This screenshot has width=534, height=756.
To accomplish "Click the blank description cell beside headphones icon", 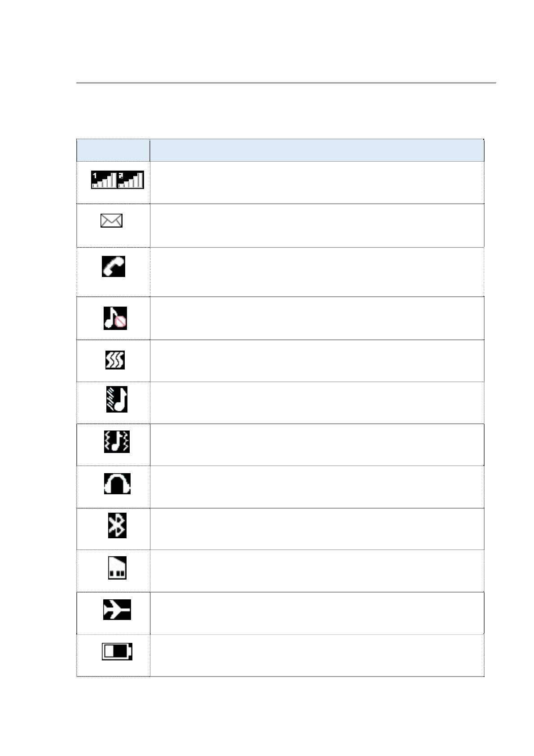I will (317, 487).
